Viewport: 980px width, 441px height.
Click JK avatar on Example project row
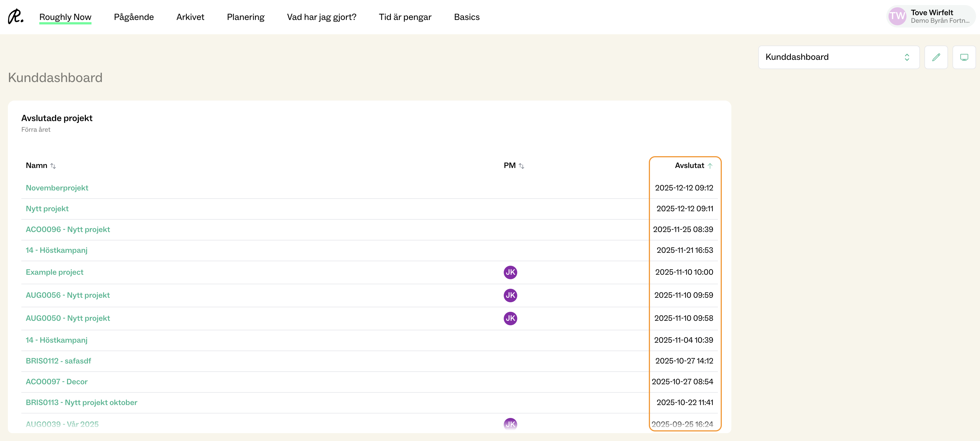click(510, 272)
